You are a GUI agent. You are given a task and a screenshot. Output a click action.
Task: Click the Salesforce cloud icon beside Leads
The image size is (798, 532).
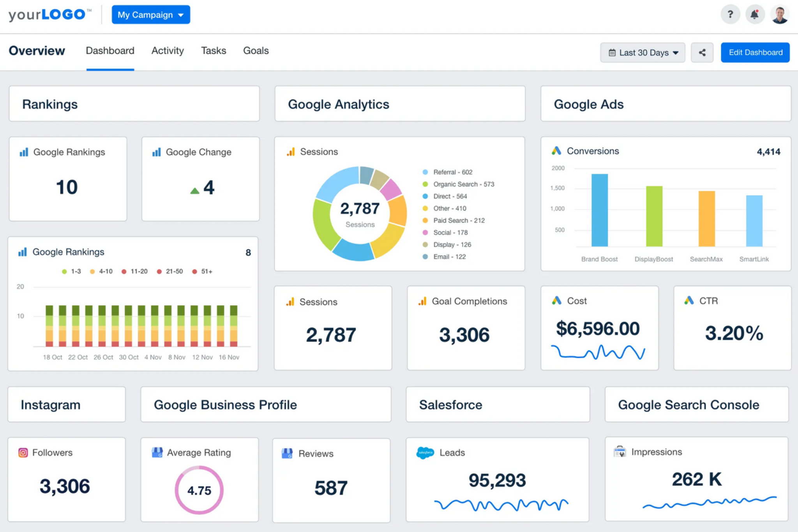tap(425, 452)
